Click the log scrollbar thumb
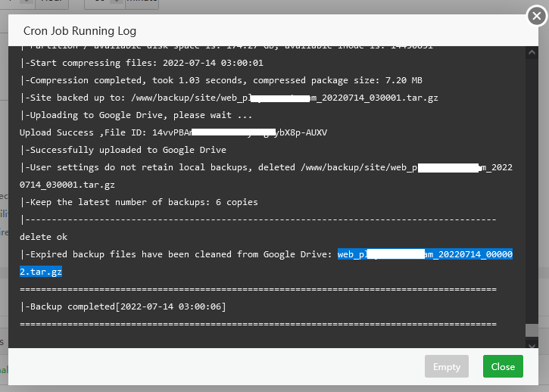549x392 pixels. pos(532,331)
